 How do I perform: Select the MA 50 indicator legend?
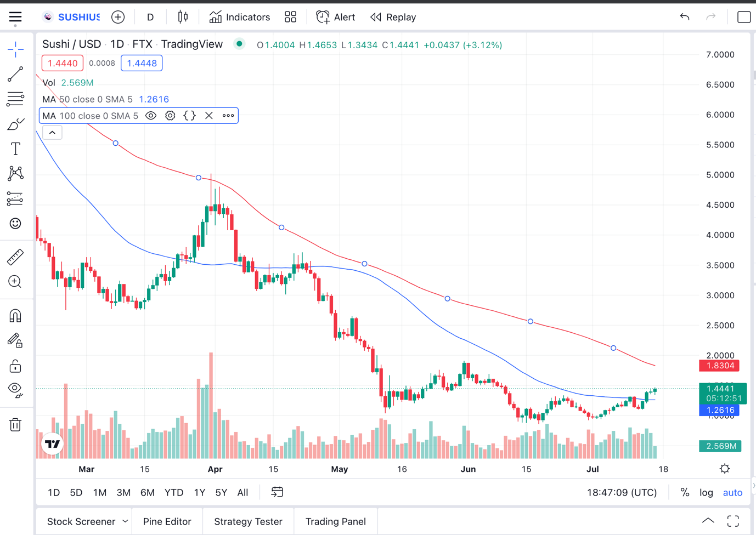point(105,99)
